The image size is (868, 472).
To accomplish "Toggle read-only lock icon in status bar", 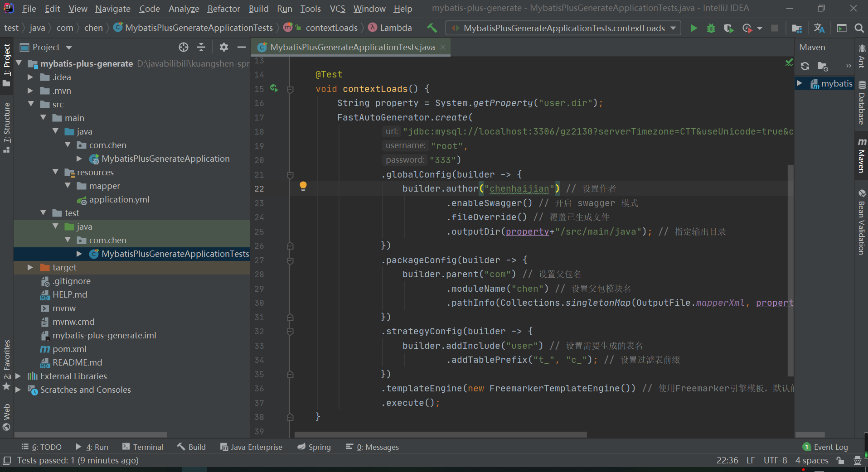I will (x=840, y=460).
